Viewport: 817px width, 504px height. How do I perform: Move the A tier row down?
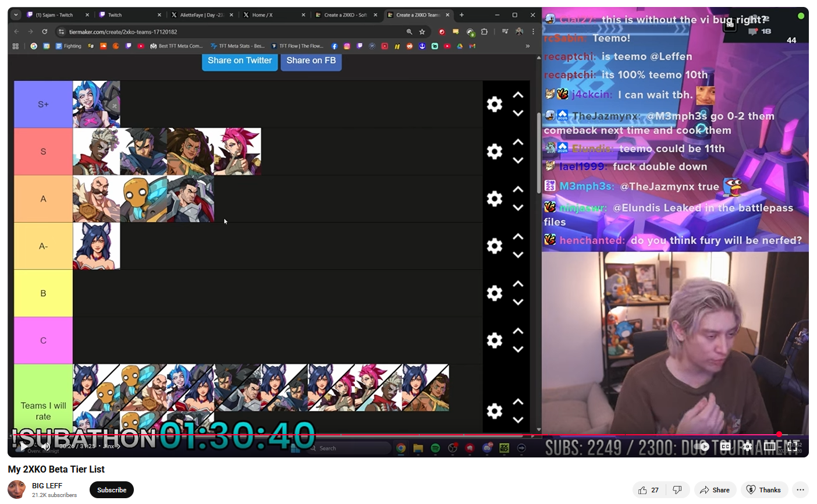pyautogui.click(x=518, y=208)
